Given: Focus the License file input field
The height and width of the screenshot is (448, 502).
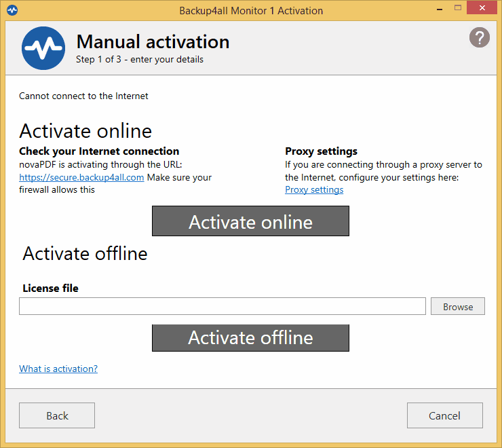Looking at the screenshot, I should coord(223,306).
